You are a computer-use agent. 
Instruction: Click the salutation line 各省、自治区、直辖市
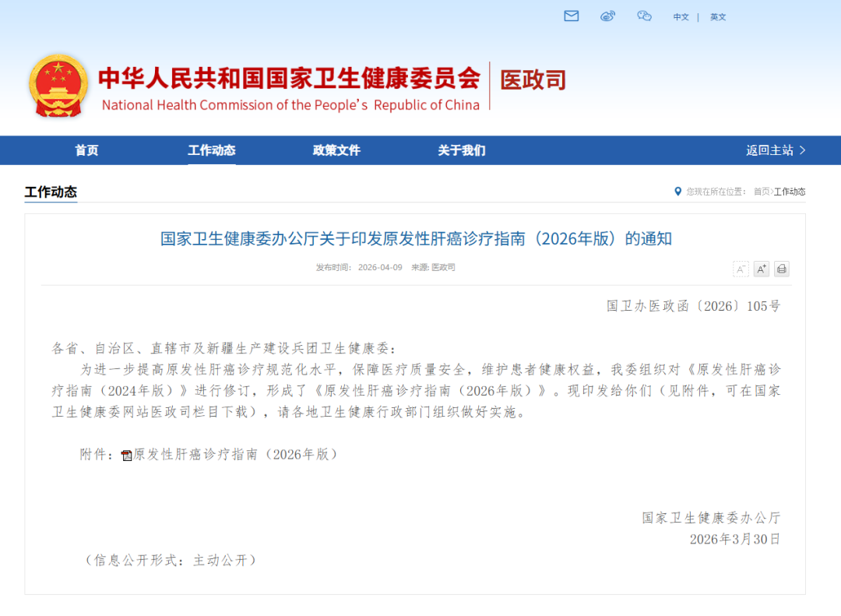point(224,348)
